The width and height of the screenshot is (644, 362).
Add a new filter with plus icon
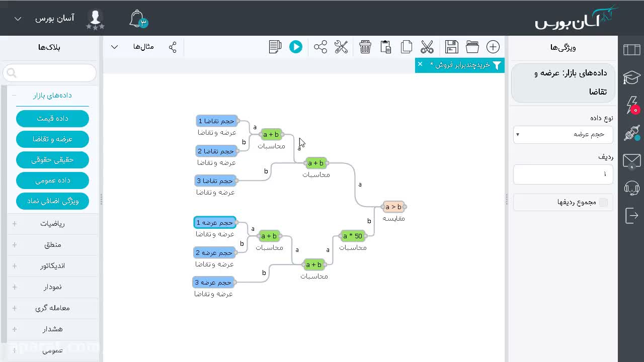coord(493,47)
